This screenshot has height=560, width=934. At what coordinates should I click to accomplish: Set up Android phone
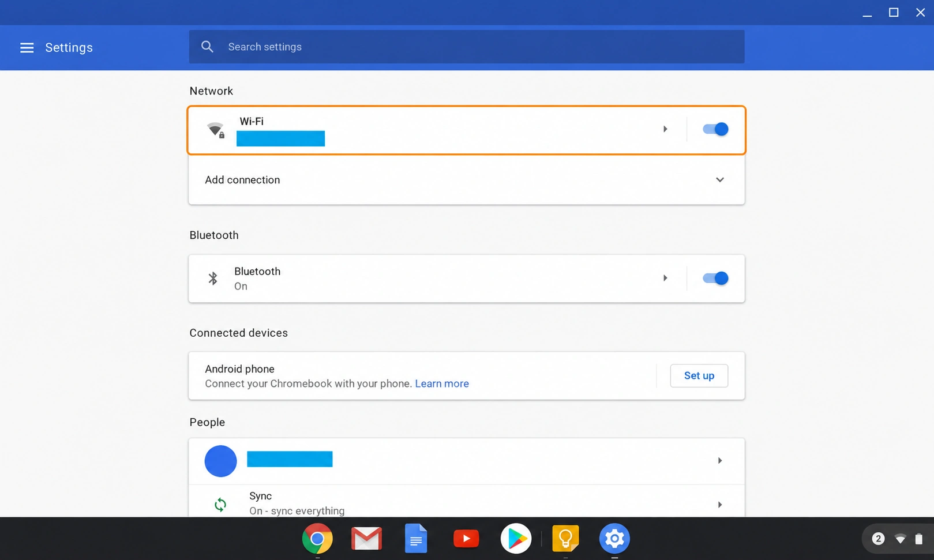[699, 375]
